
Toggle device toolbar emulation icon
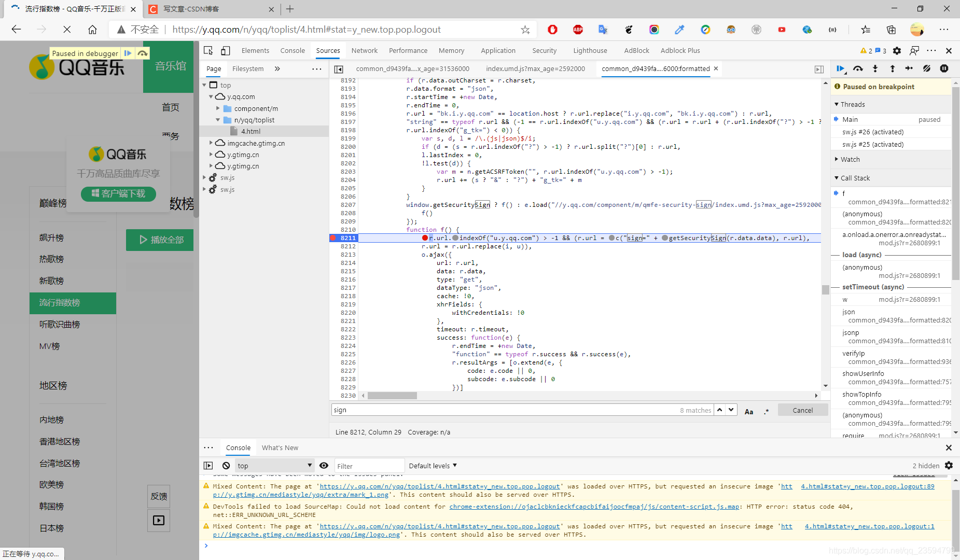[x=226, y=50]
